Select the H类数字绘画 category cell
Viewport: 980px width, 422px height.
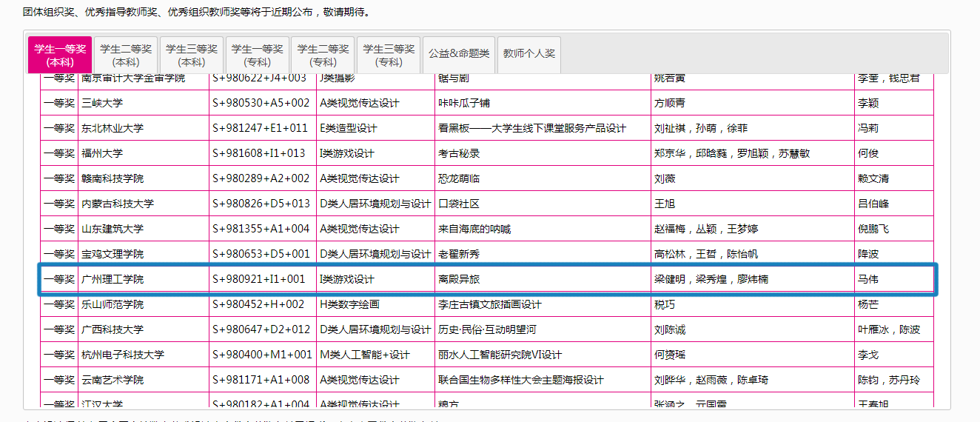pos(349,304)
